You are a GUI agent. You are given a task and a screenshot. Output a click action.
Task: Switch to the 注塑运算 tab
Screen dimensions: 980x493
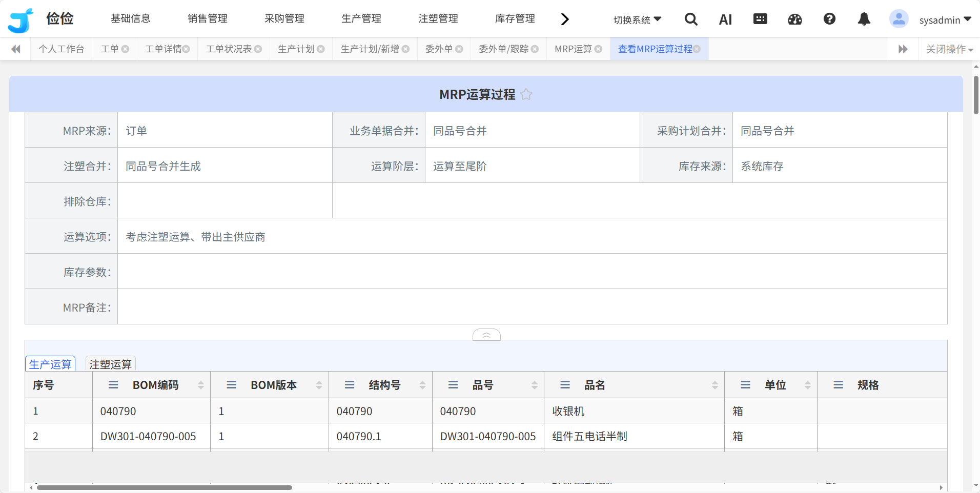pyautogui.click(x=110, y=364)
